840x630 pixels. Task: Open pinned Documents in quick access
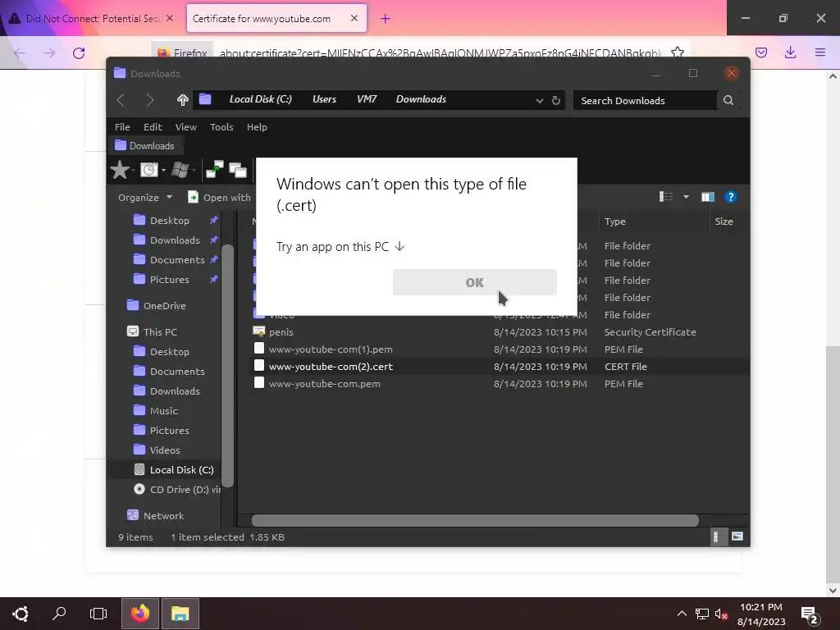pos(177,260)
